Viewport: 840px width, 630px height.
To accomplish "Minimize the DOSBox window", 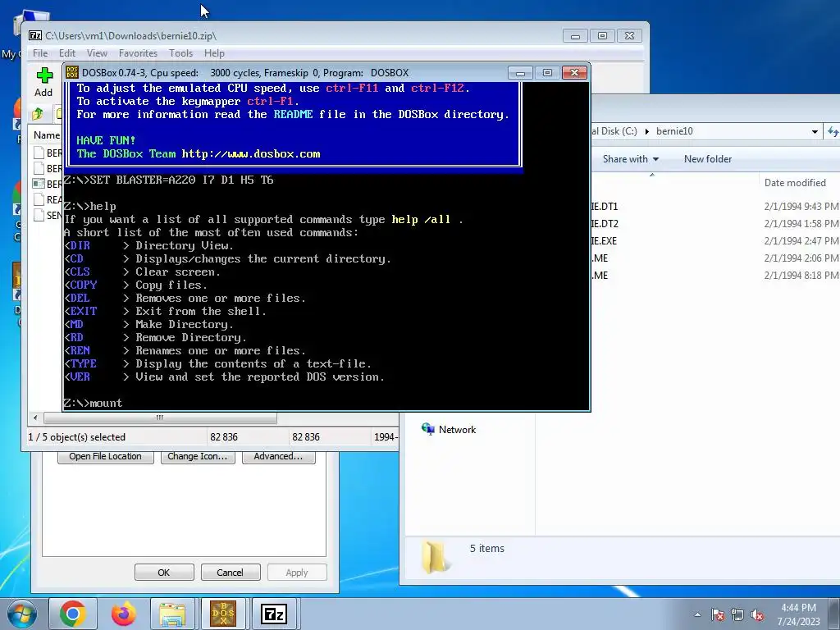I will click(x=519, y=73).
